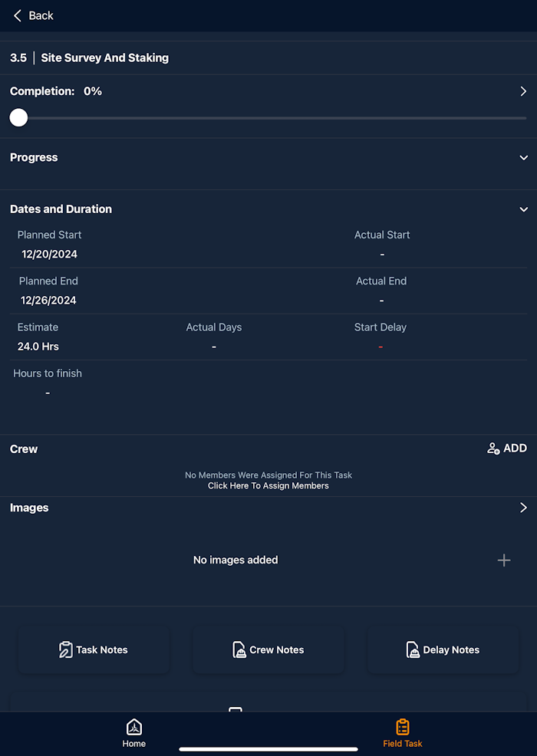Collapse the Dates and Duration section
Screen dimensions: 537x756
coord(524,209)
